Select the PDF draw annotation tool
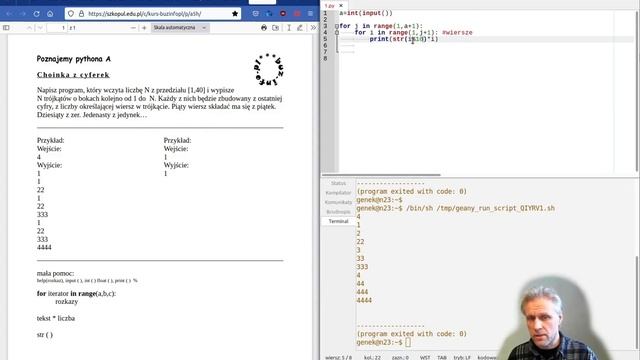This screenshot has height=360, width=640. (300, 28)
